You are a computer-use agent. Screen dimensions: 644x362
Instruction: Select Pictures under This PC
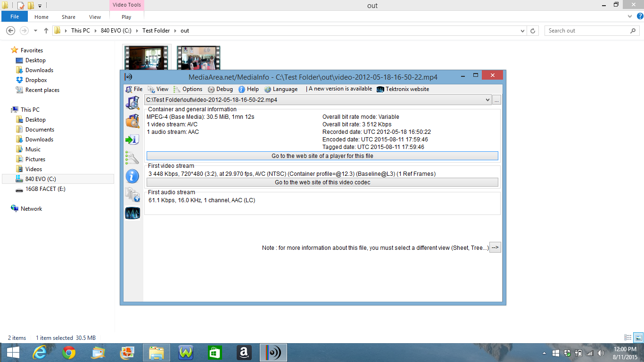pyautogui.click(x=35, y=159)
